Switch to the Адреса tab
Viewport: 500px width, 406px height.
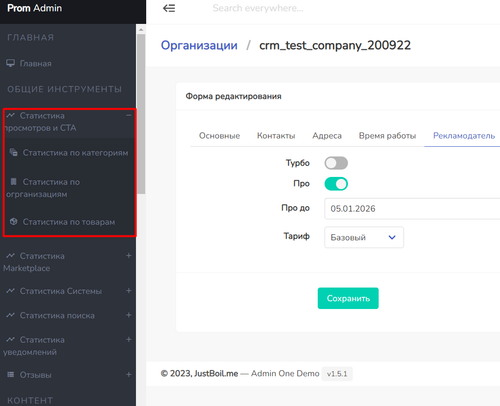(327, 136)
